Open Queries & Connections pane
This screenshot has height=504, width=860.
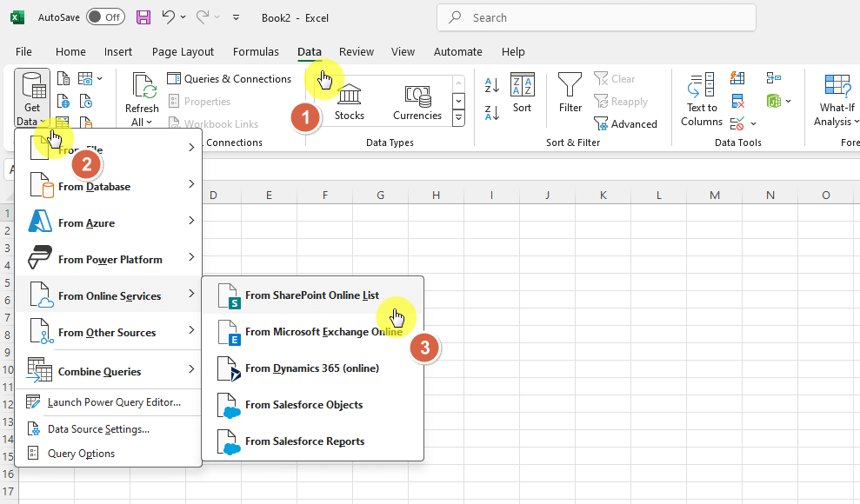[230, 78]
